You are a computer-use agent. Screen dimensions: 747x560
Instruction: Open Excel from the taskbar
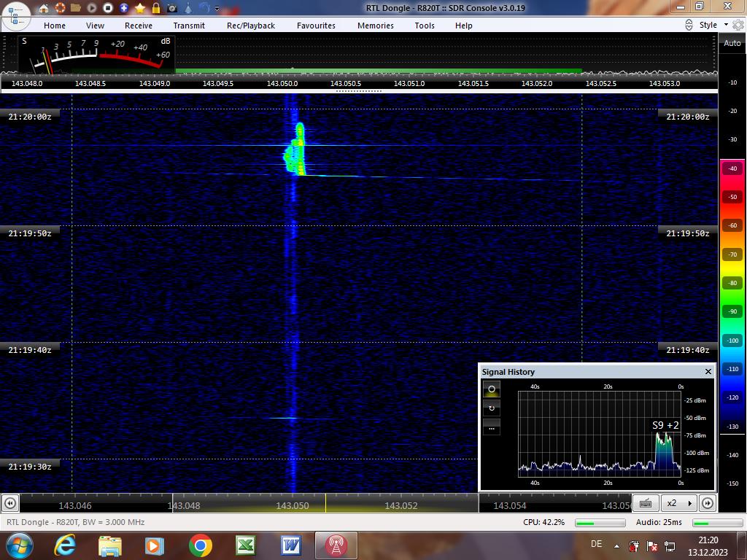tap(245, 545)
